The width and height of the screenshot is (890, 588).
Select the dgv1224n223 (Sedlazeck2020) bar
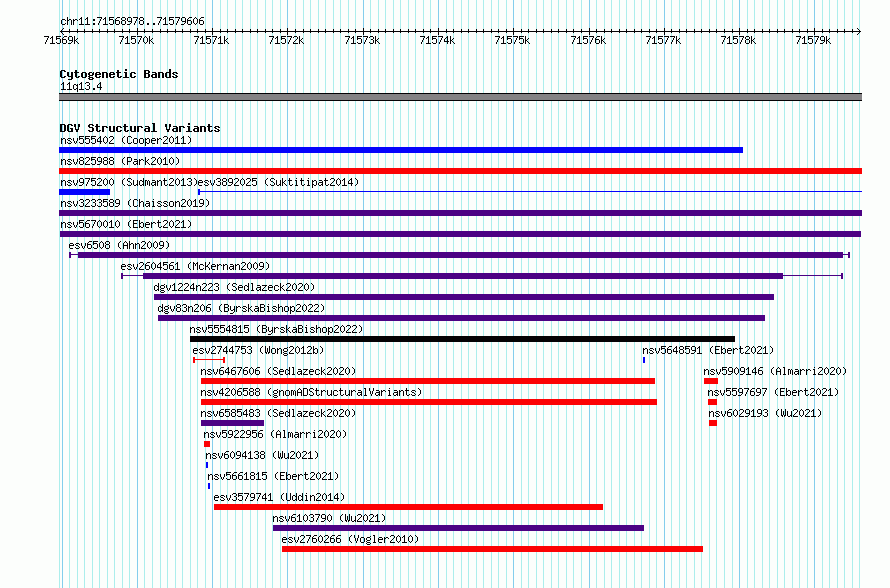click(464, 297)
